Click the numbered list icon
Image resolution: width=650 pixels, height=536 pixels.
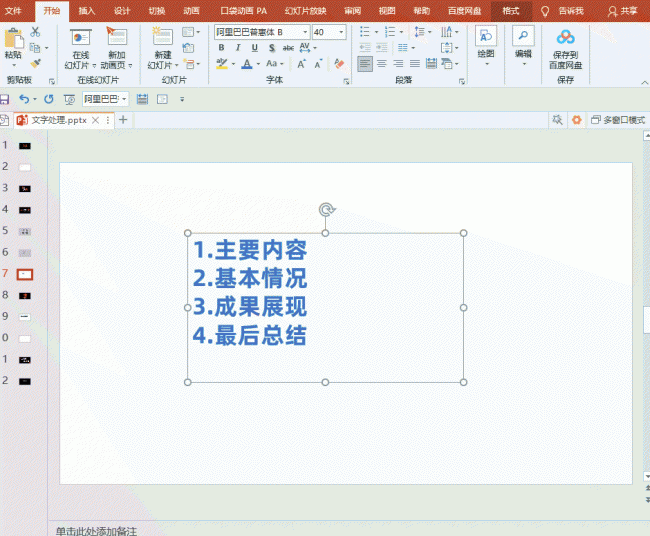click(x=390, y=32)
